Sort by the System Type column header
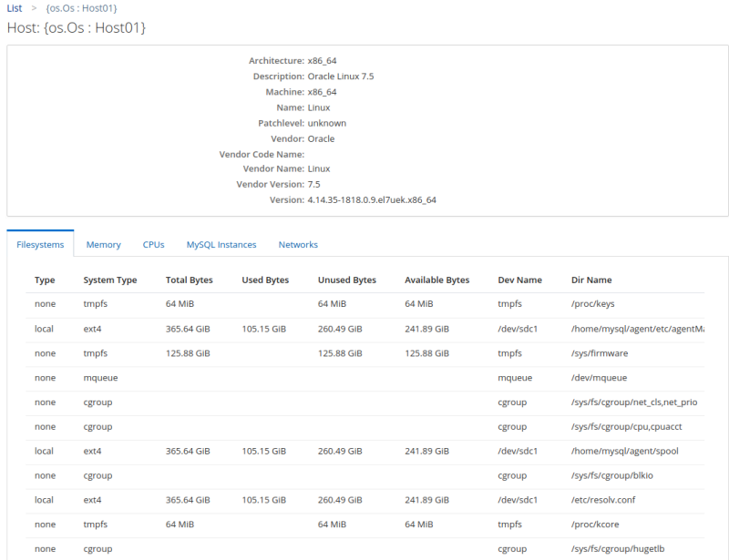The width and height of the screenshot is (729, 560). tap(108, 280)
